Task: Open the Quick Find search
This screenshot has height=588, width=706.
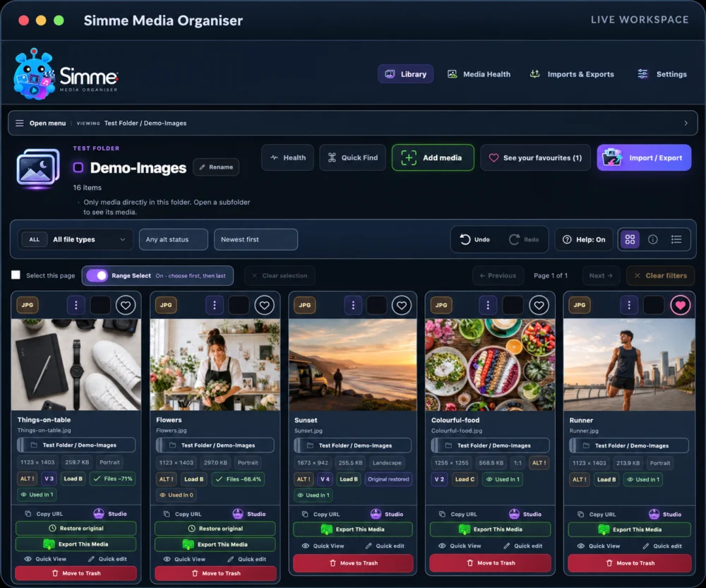Action: (x=352, y=157)
